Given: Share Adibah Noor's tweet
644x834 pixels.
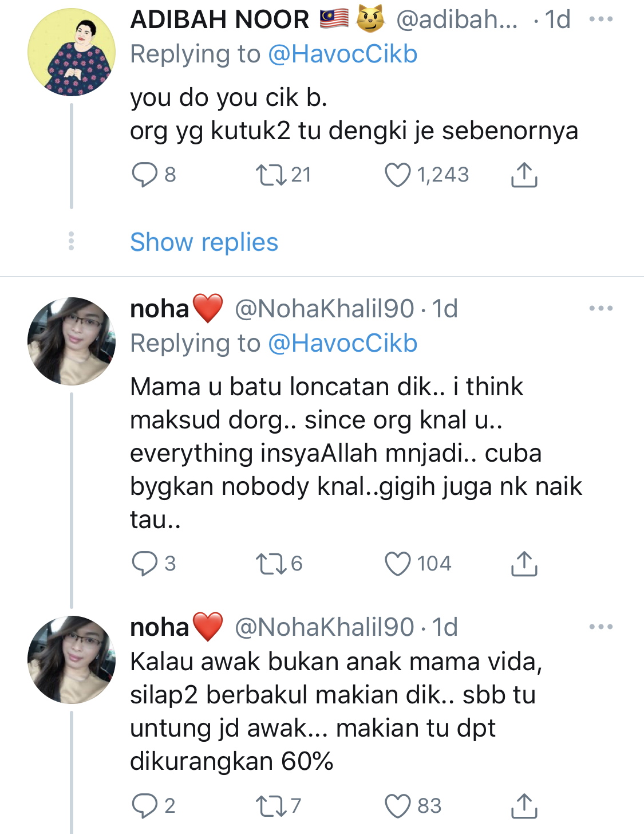Looking at the screenshot, I should 524,175.
